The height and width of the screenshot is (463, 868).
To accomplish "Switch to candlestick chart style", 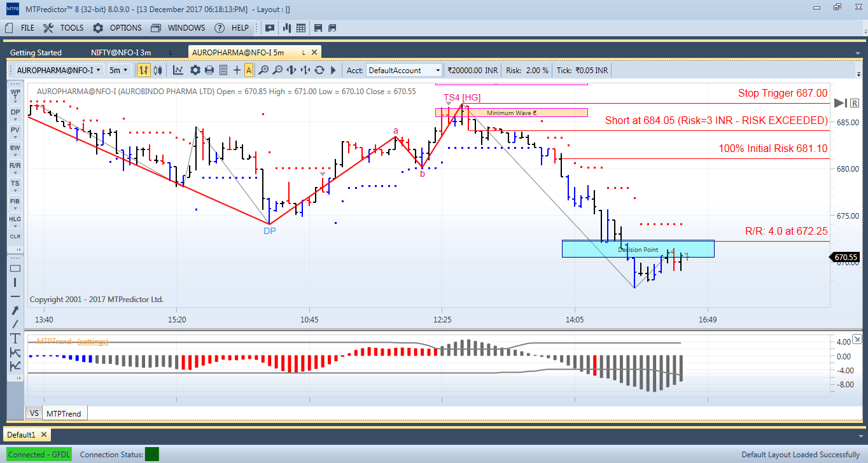I will [158, 70].
